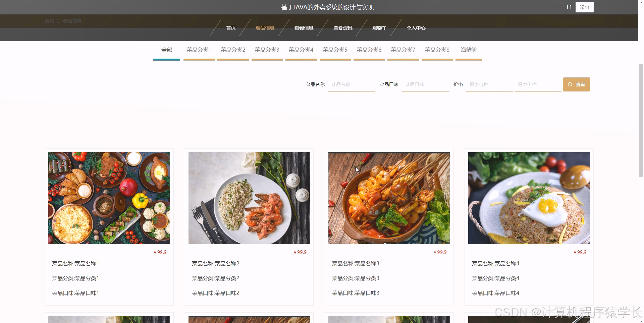Click the ¥99.9 price of 菜品名称2

pyautogui.click(x=300, y=252)
